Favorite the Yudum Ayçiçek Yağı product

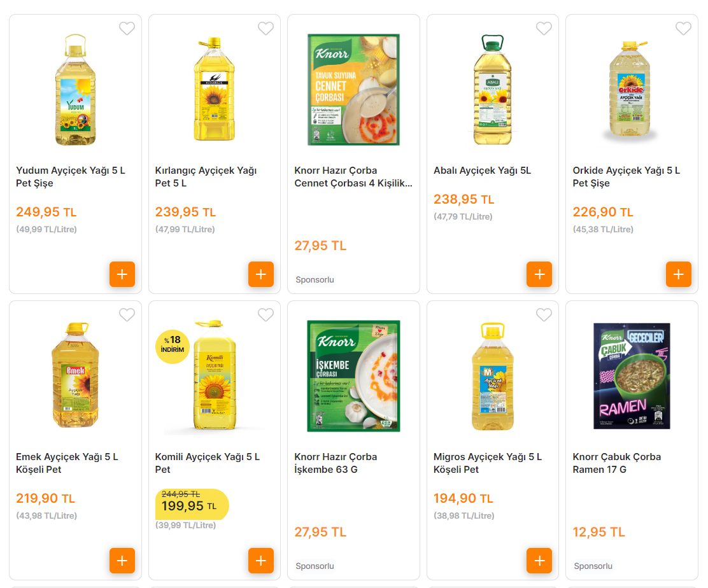point(127,29)
